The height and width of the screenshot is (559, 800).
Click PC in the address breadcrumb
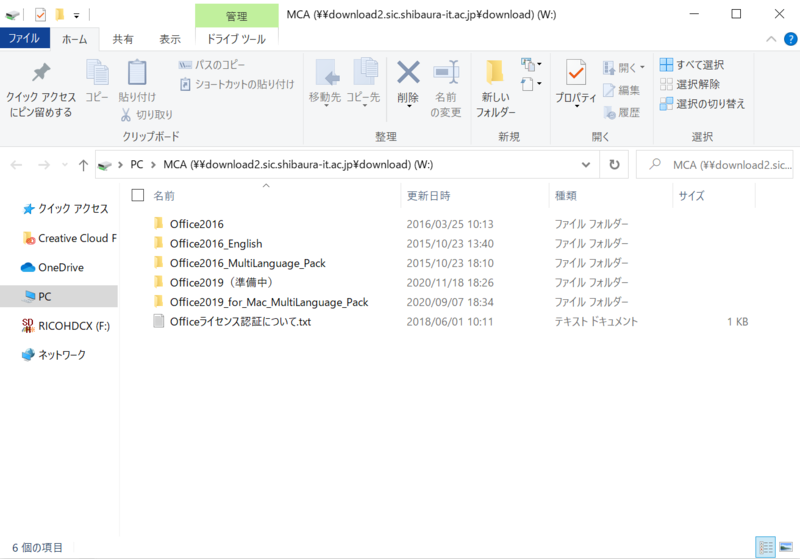tap(137, 165)
